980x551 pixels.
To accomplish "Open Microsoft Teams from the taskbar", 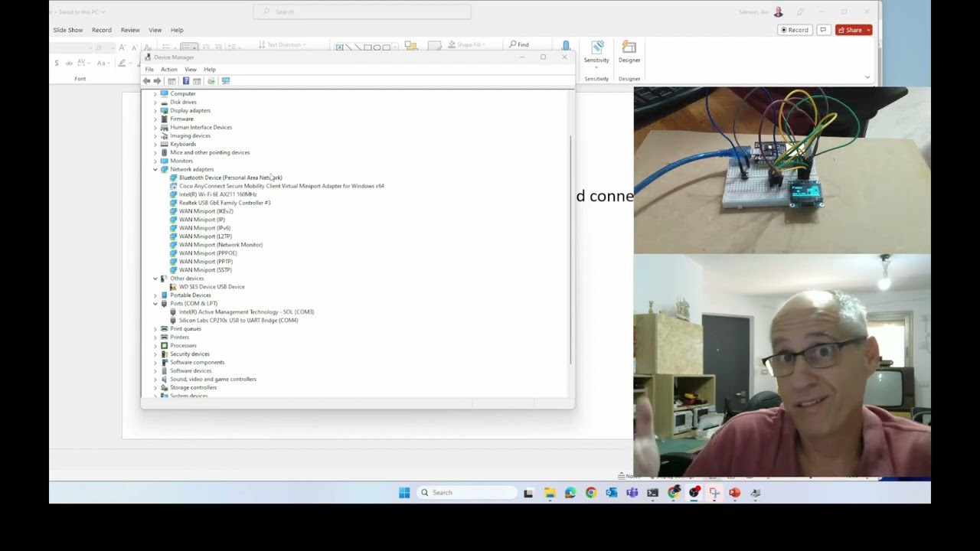I will 632,493.
